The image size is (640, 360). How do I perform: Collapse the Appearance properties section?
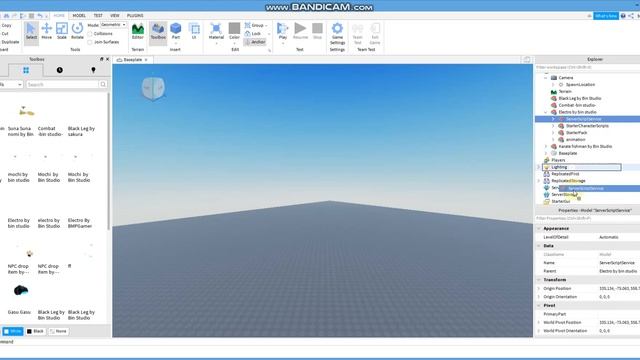539,229
